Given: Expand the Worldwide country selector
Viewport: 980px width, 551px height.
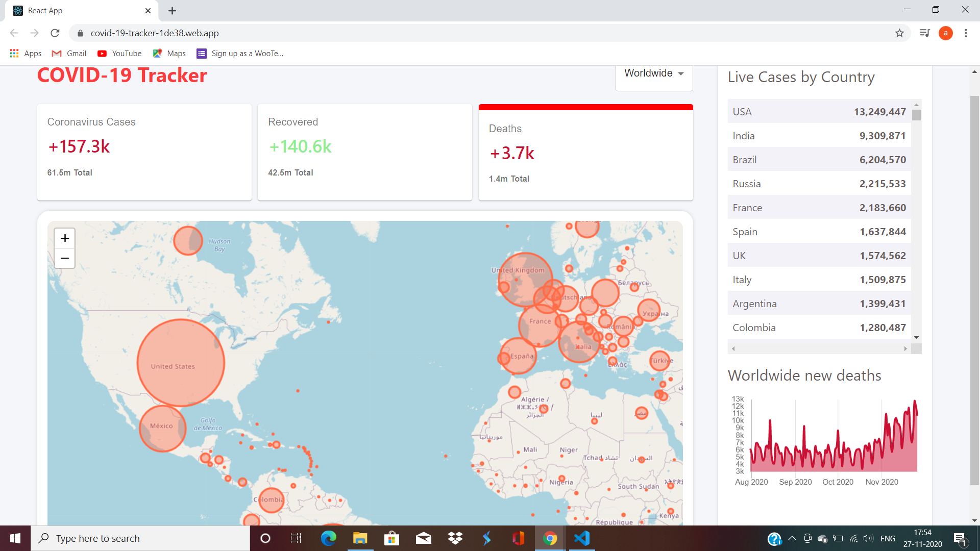Looking at the screenshot, I should (654, 73).
